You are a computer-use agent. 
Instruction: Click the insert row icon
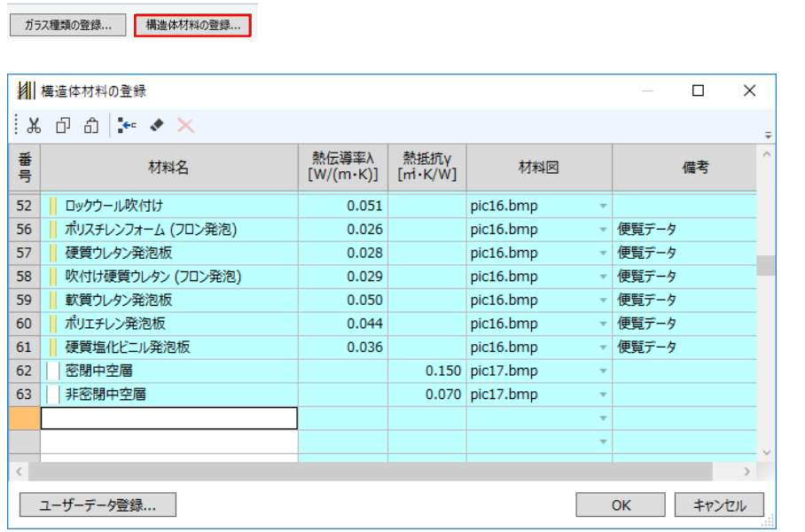128,126
